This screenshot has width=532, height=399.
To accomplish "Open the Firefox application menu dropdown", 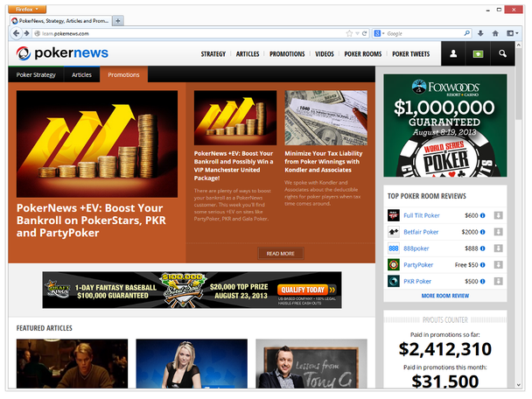I will (27, 9).
